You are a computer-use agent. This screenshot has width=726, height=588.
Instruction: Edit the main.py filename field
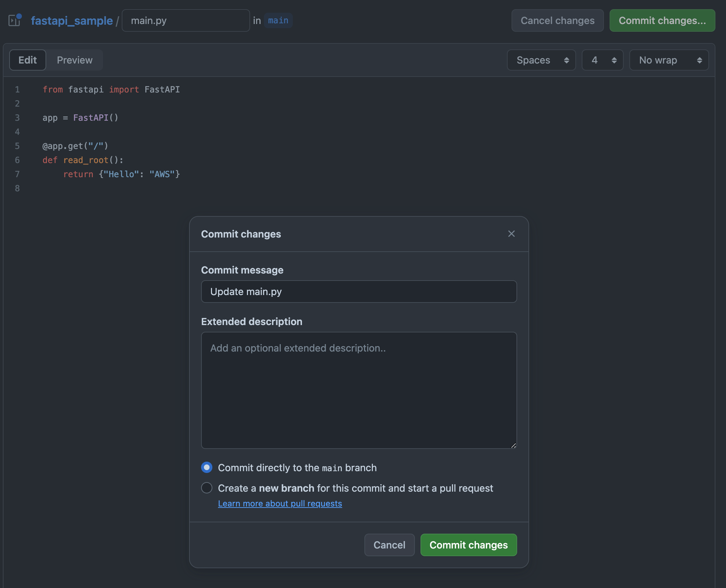(186, 20)
